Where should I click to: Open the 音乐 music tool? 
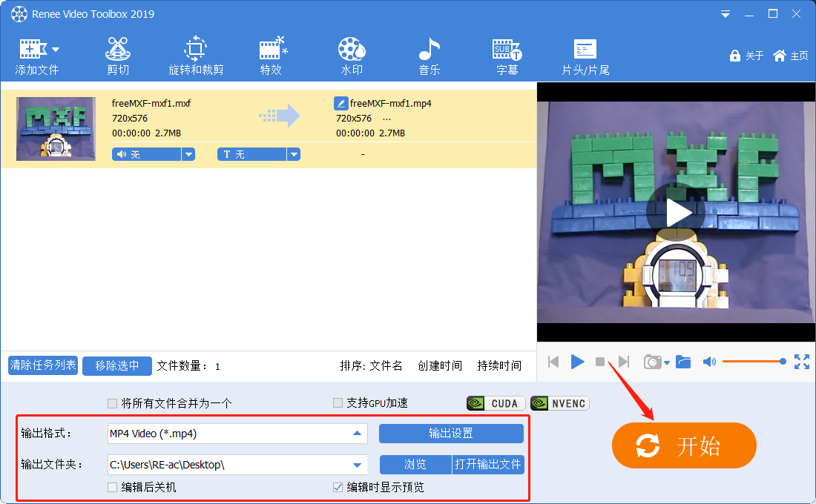point(430,53)
